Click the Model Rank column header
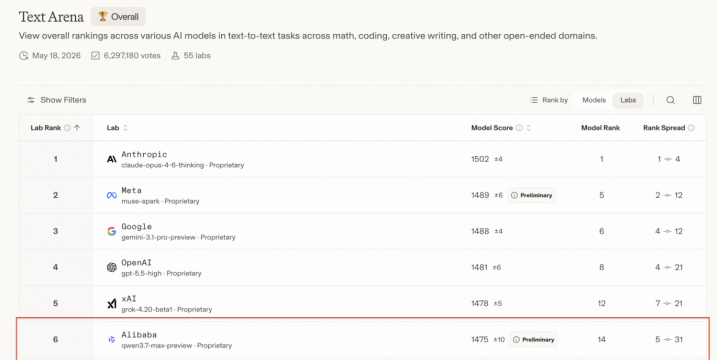This screenshot has width=717, height=360. click(600, 128)
